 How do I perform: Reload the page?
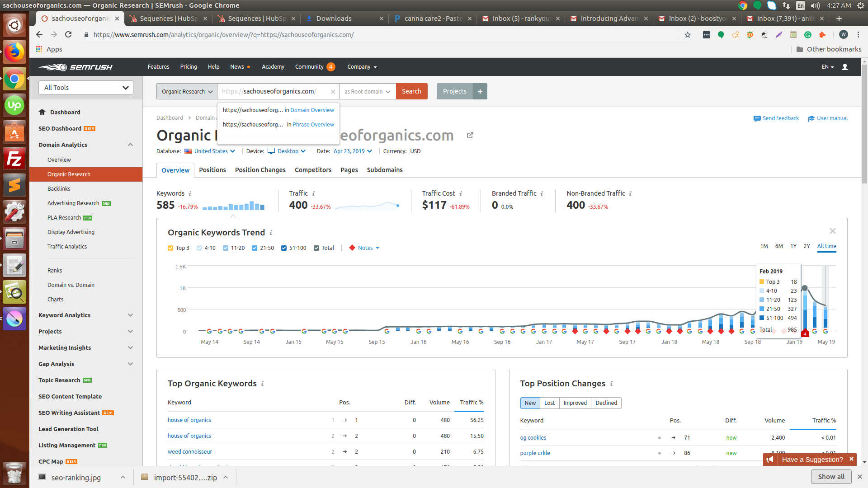tap(68, 35)
